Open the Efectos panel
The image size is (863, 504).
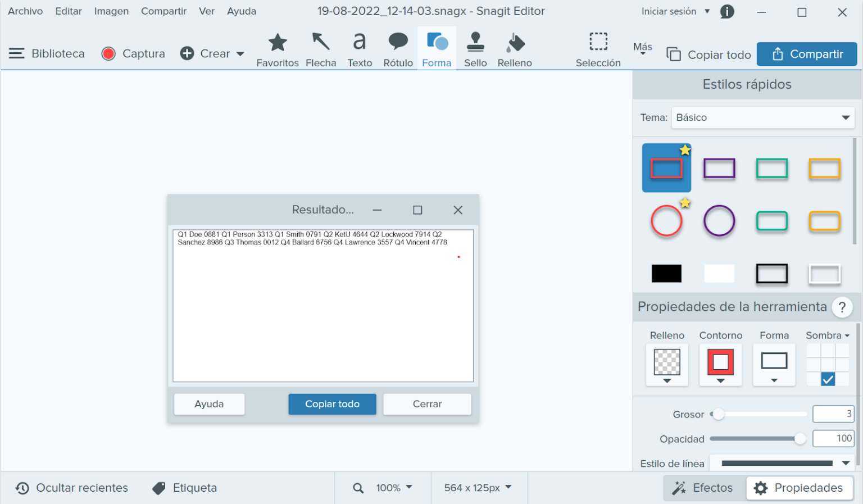703,488
